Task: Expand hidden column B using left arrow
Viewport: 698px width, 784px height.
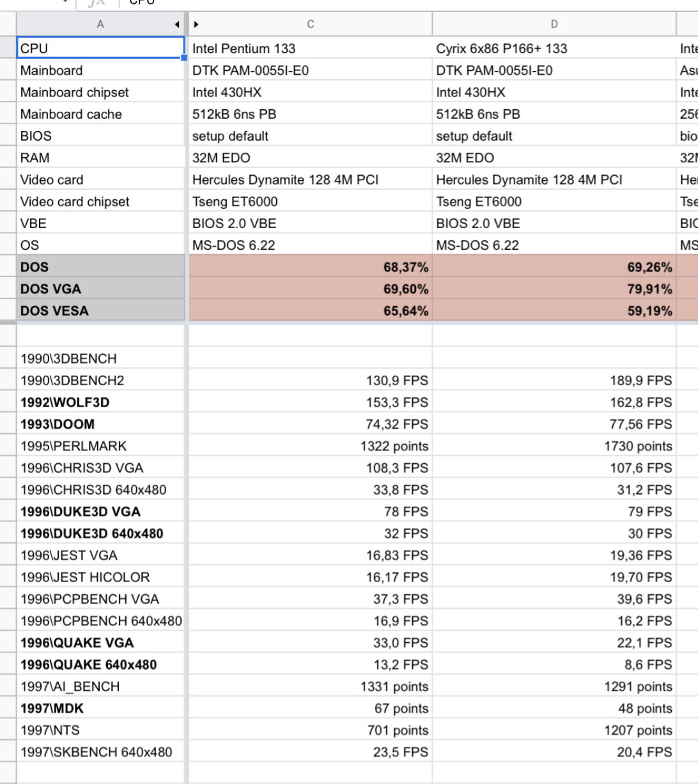Action: (x=177, y=24)
